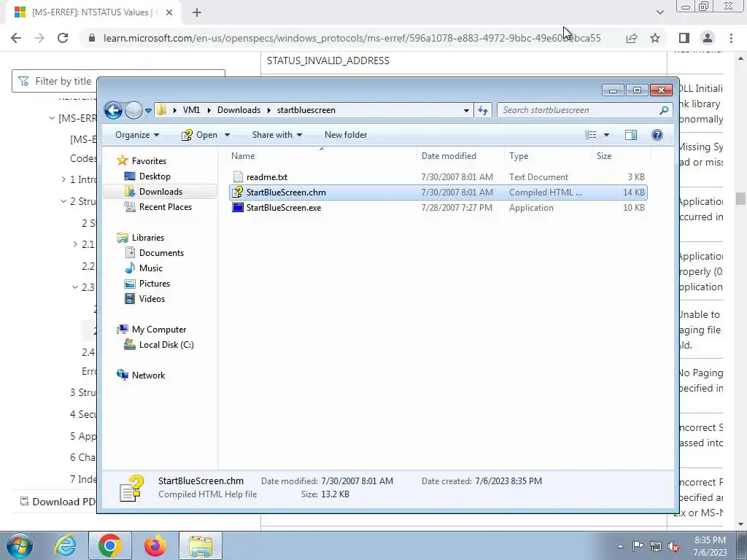The image size is (747, 560).
Task: Click the Windows Start button
Action: pos(20,545)
